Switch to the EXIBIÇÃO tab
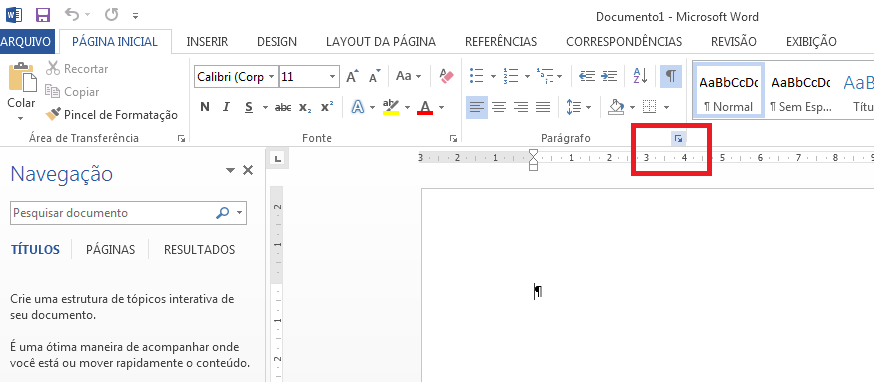This screenshot has height=382, width=874. (x=811, y=42)
